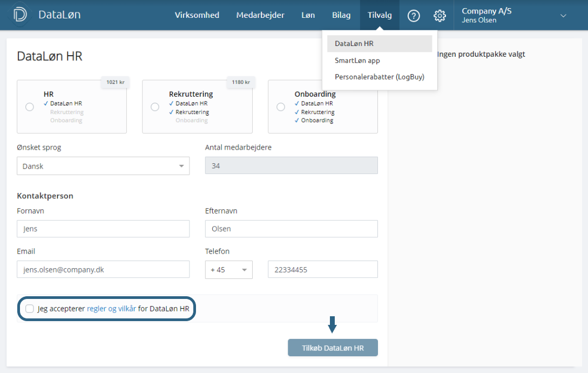Select the Rekruttering package radio button
This screenshot has width=588, height=373.
click(x=155, y=107)
